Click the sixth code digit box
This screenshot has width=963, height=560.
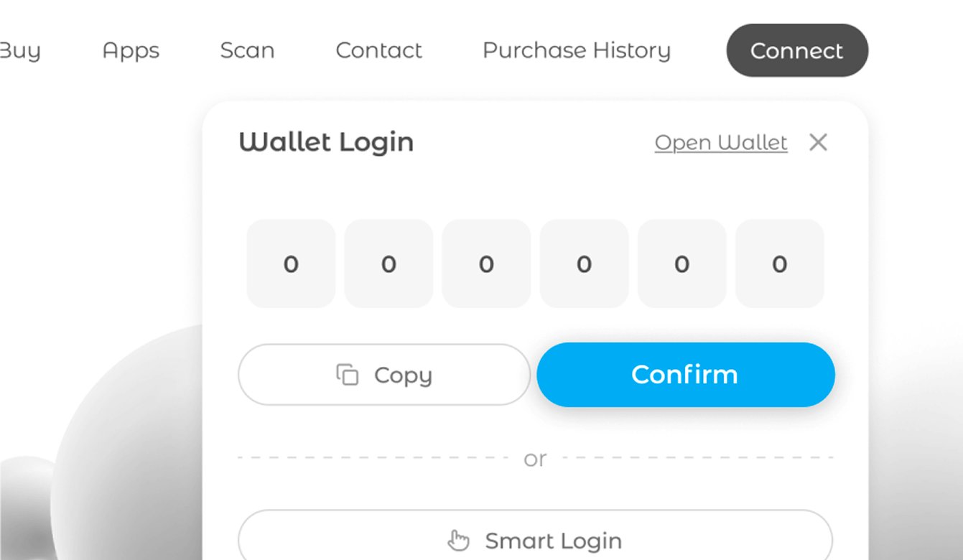point(779,263)
